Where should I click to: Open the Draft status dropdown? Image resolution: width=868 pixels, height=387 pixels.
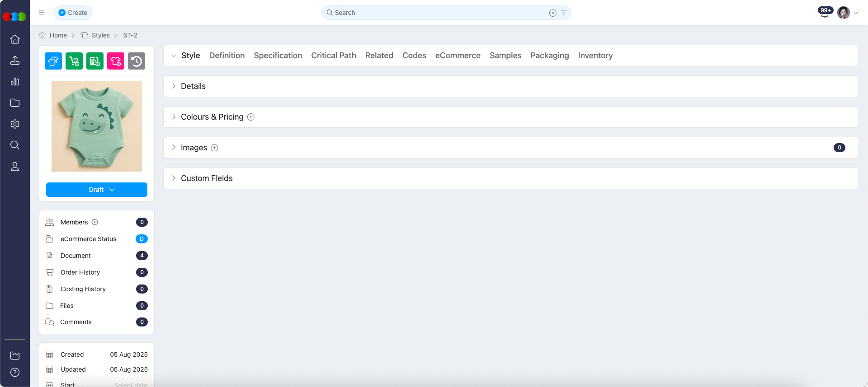point(97,190)
